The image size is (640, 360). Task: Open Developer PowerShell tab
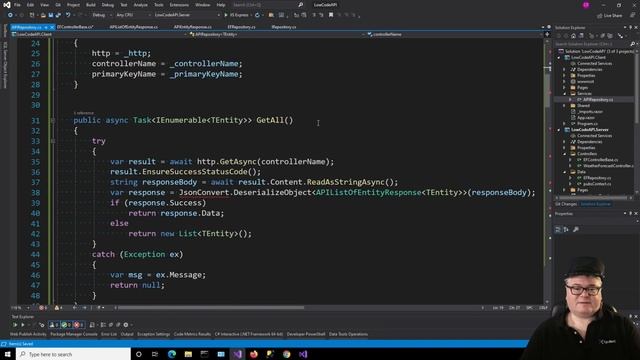306,334
